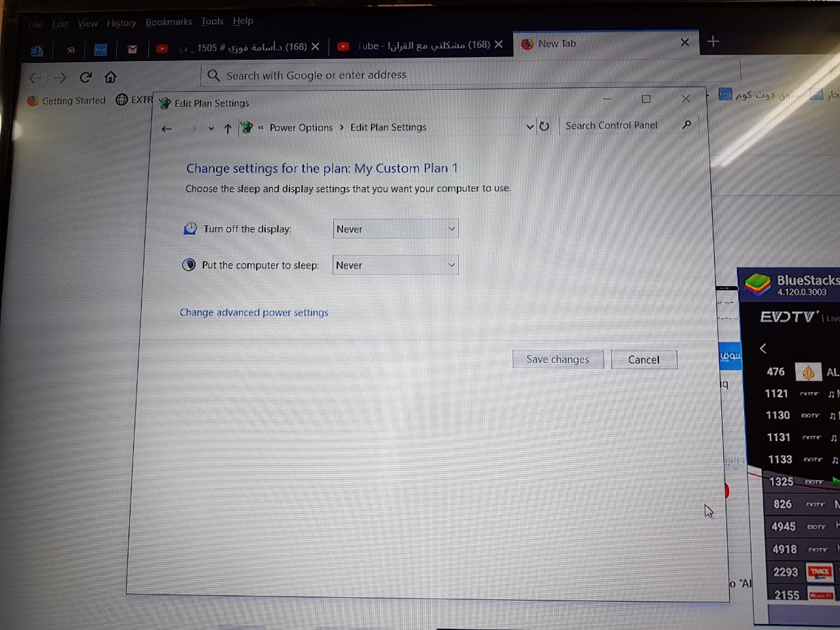
Task: Go back in EVDTV app
Action: tap(763, 348)
